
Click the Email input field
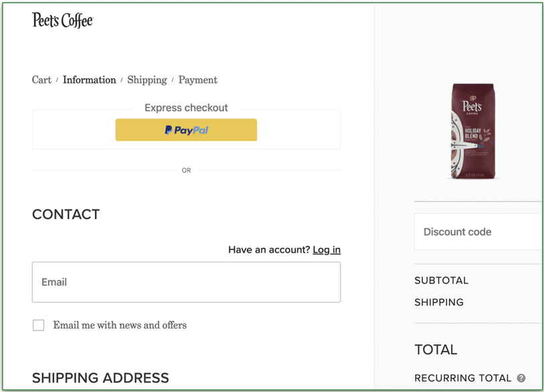[x=186, y=282]
